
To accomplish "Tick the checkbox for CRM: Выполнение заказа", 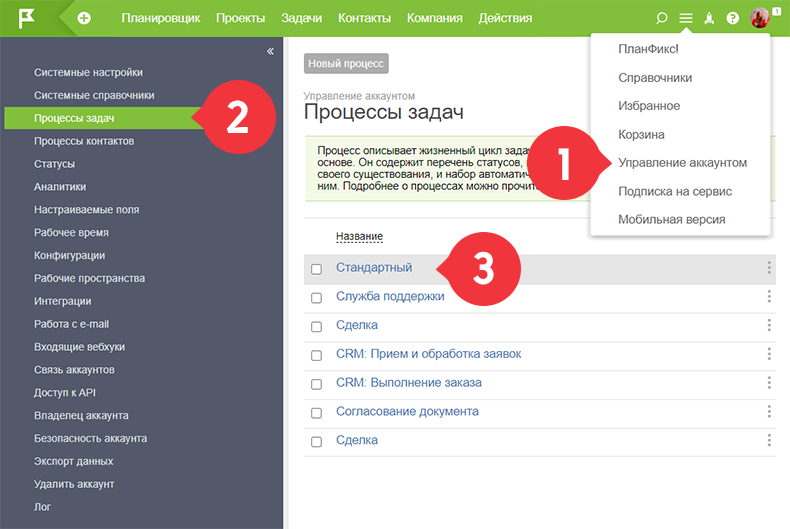I will pyautogui.click(x=316, y=384).
